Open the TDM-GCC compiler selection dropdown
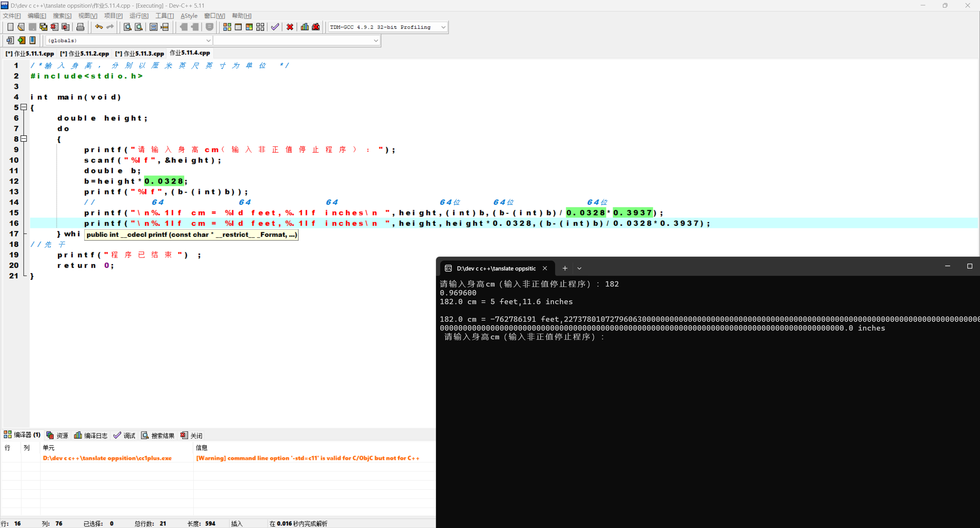This screenshot has width=980, height=528. click(443, 27)
